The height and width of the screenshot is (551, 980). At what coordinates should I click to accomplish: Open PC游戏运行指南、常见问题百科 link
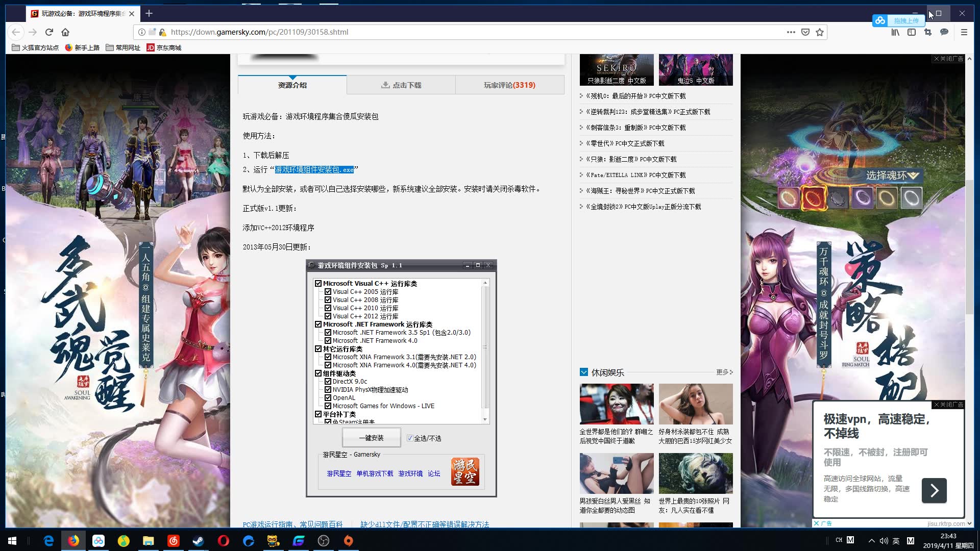pos(292,524)
